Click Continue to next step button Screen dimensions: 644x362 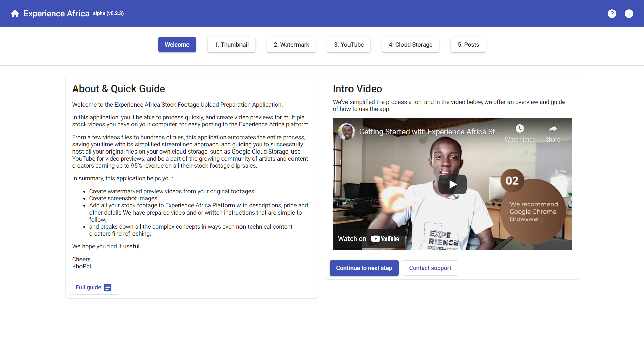coord(364,268)
